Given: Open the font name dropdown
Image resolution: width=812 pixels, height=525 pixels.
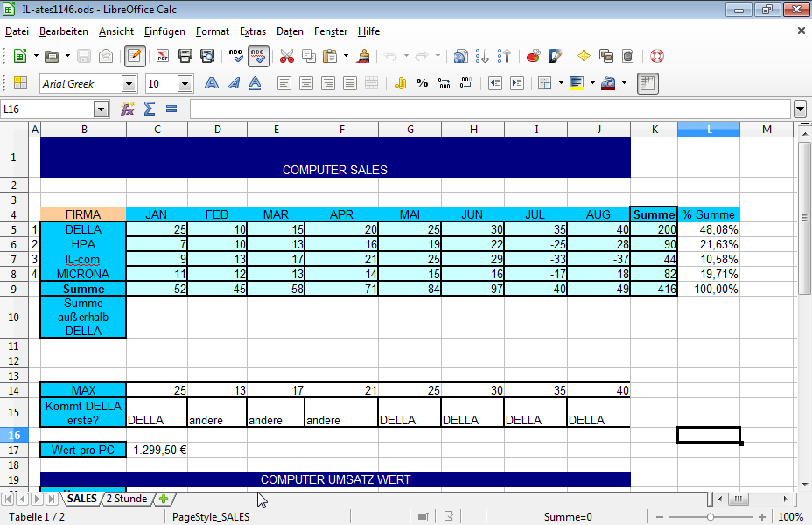Looking at the screenshot, I should point(129,84).
